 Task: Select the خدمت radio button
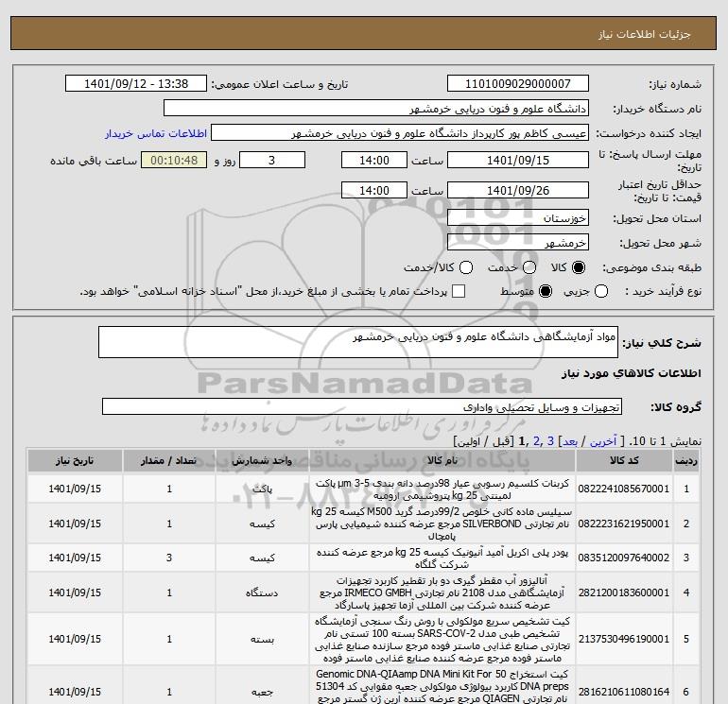(x=529, y=267)
